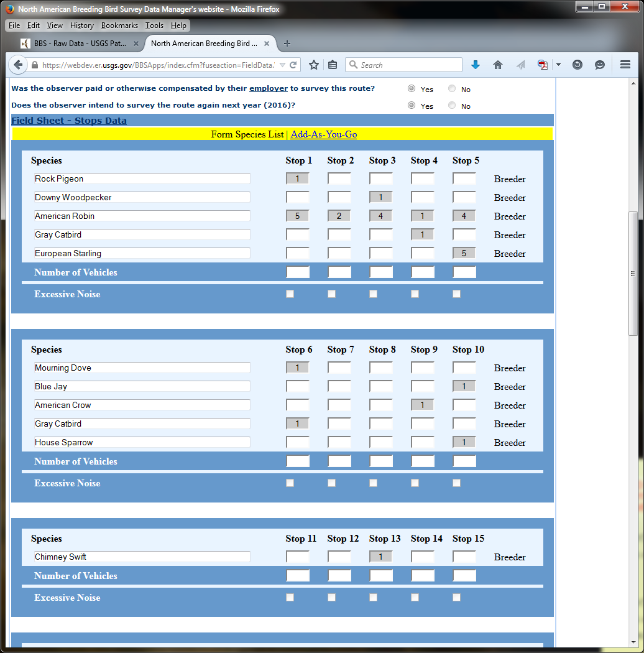Check Excessive Noise for Stop 1

290,294
